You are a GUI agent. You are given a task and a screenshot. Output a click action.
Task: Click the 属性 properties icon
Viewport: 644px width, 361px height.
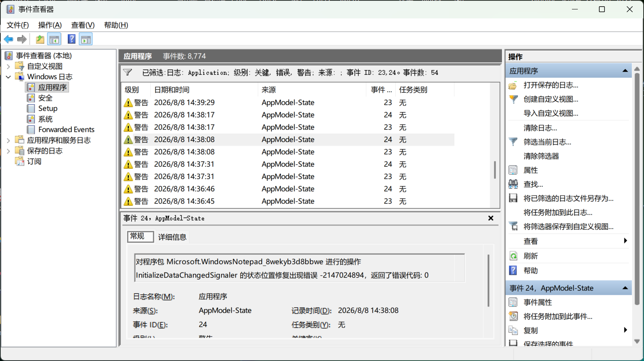tap(513, 170)
